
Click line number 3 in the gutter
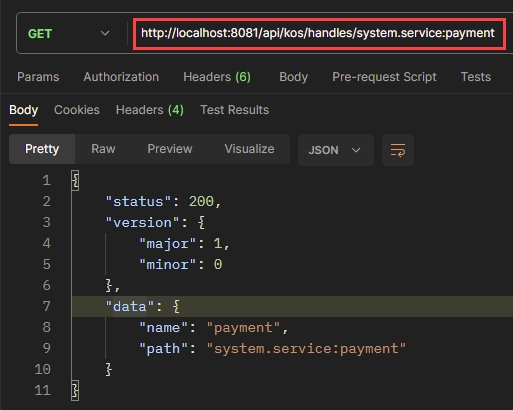46,222
